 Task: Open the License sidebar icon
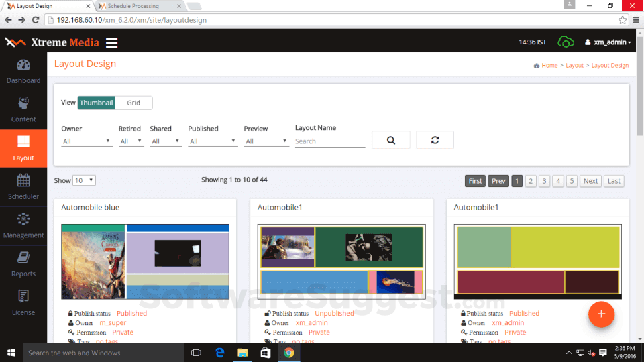click(23, 297)
